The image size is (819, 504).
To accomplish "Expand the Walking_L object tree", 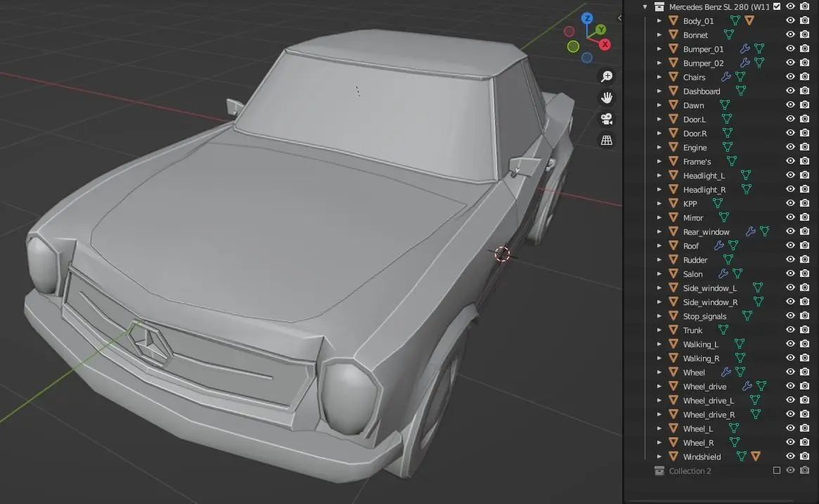I will tap(659, 344).
